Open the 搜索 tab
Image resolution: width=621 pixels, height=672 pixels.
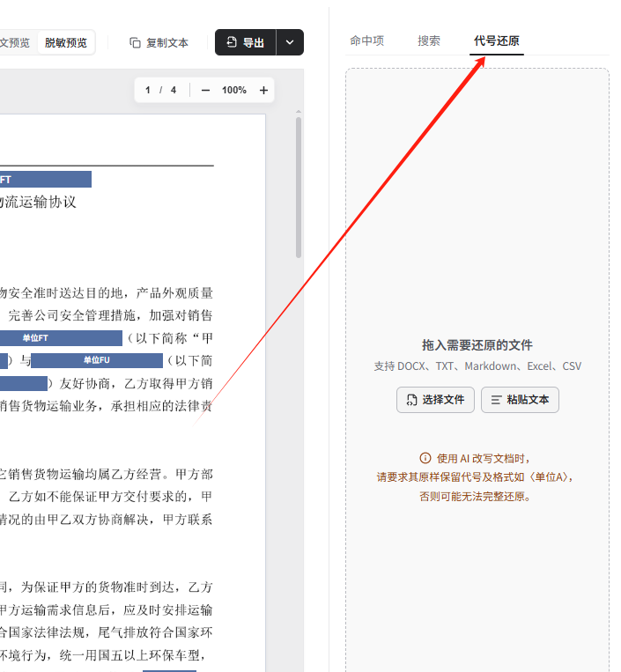point(429,41)
